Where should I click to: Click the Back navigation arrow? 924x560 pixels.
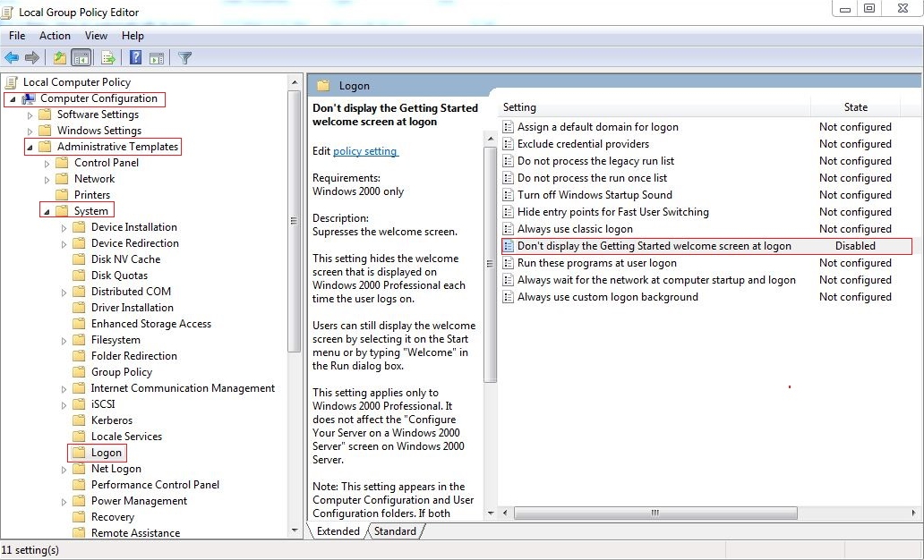click(x=12, y=57)
